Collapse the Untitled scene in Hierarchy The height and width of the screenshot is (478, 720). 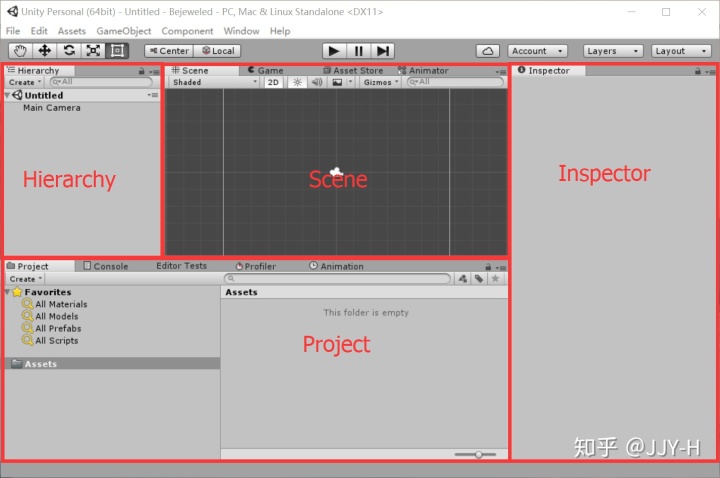pos(7,95)
